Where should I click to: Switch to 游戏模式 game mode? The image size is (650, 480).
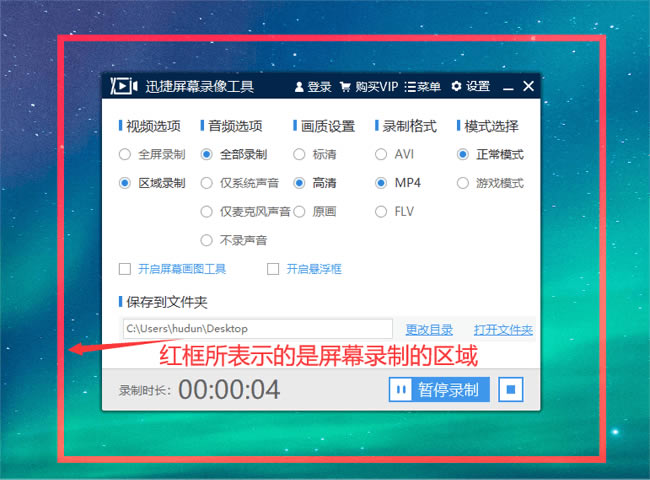pos(463,183)
